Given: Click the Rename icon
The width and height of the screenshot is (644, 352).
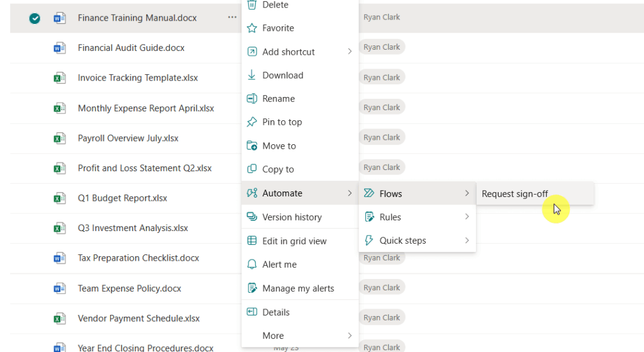Looking at the screenshot, I should 252,99.
